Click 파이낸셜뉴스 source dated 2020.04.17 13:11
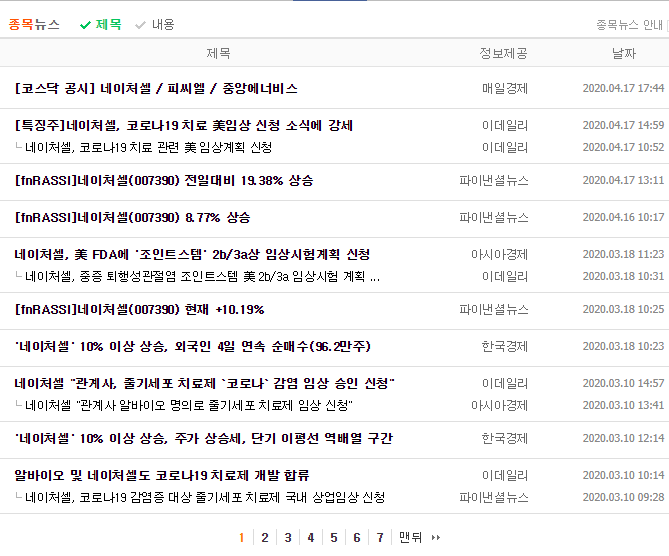Image resolution: width=669 pixels, height=556 pixels. pyautogui.click(x=494, y=180)
